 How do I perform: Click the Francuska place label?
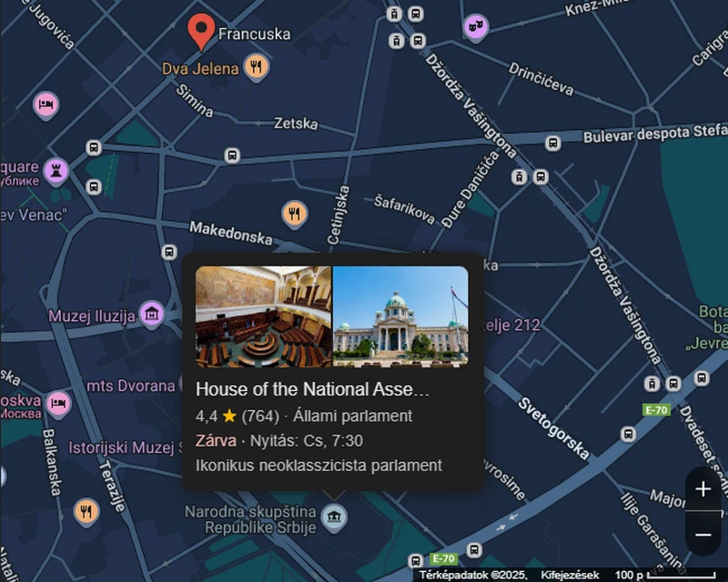pyautogui.click(x=255, y=34)
